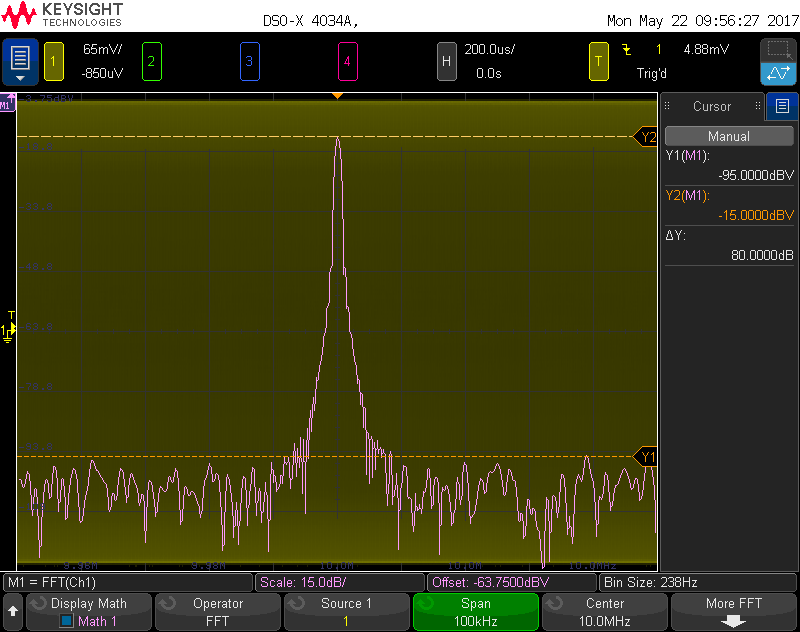Viewport: 800px width, 632px height.
Task: Toggle channel 3 blue button
Action: coord(249,62)
